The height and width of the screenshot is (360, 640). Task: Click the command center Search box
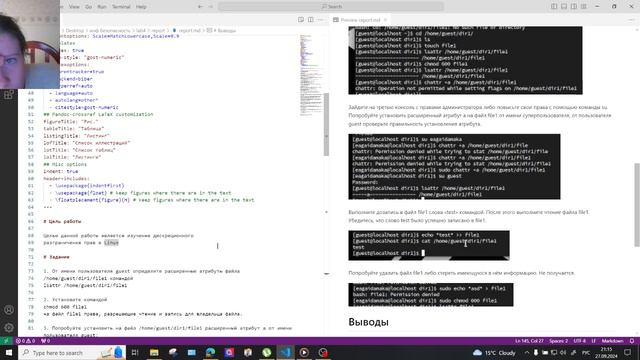331,7
